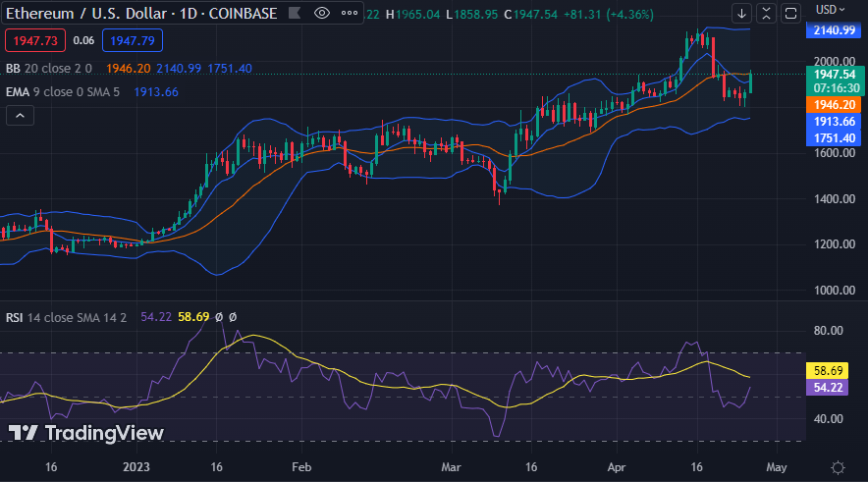Click the 1400.00 price scale label
Image resolution: width=868 pixels, height=482 pixels.
[835, 199]
